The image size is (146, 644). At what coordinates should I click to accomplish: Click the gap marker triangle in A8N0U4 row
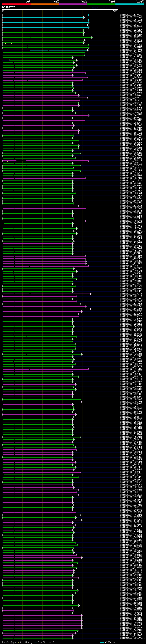pos(22,561)
